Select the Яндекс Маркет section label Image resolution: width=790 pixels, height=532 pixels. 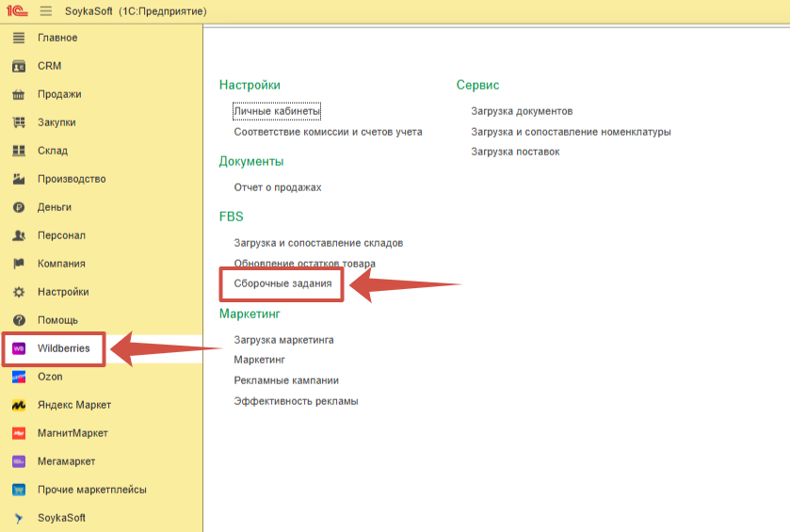(x=74, y=405)
